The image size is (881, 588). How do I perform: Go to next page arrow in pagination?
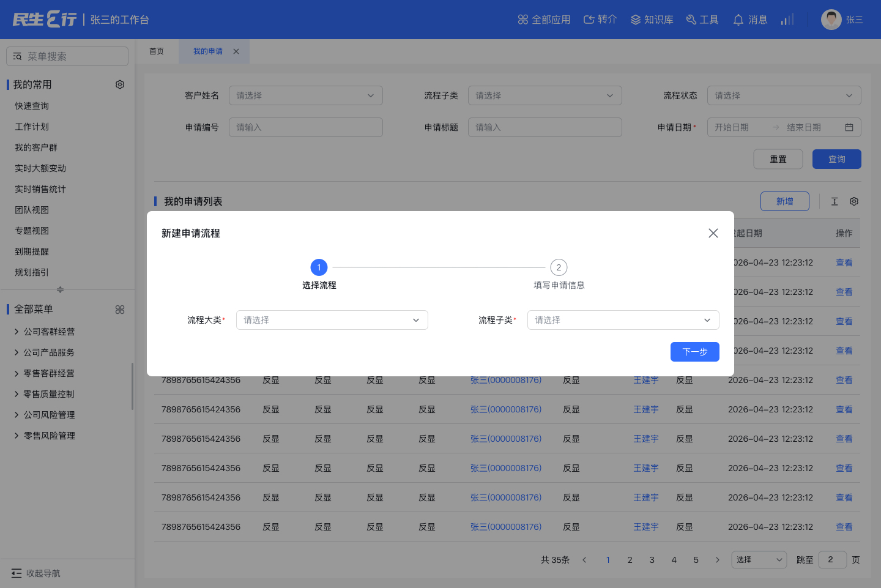coord(718,560)
